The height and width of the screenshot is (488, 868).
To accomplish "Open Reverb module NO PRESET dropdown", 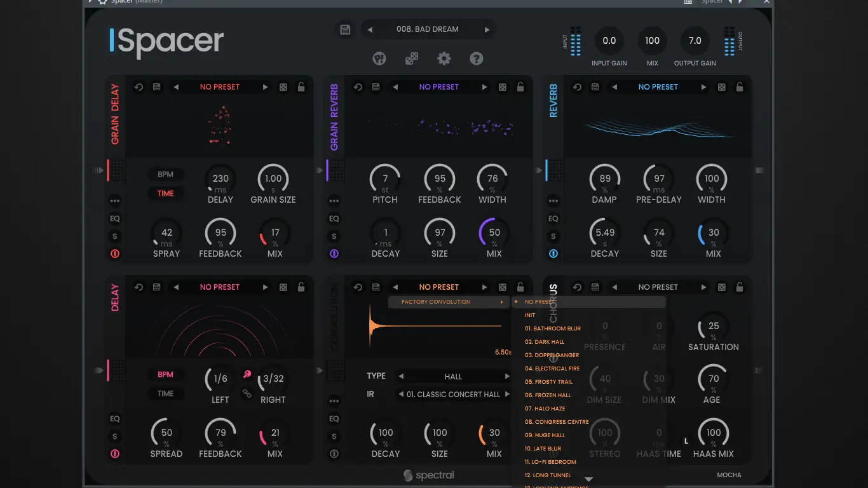I will pos(658,87).
